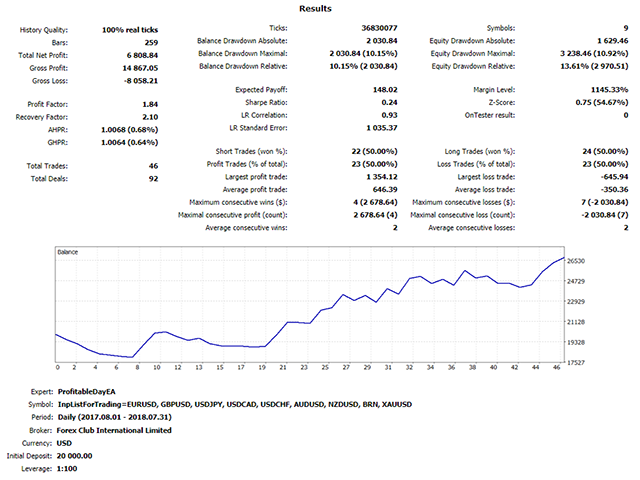Select the Currency value USD

[x=64, y=443]
